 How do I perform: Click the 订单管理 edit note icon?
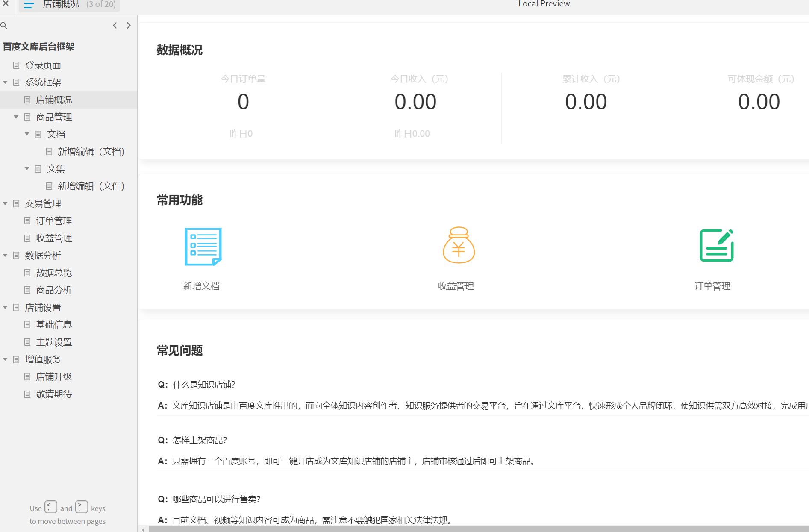(717, 245)
